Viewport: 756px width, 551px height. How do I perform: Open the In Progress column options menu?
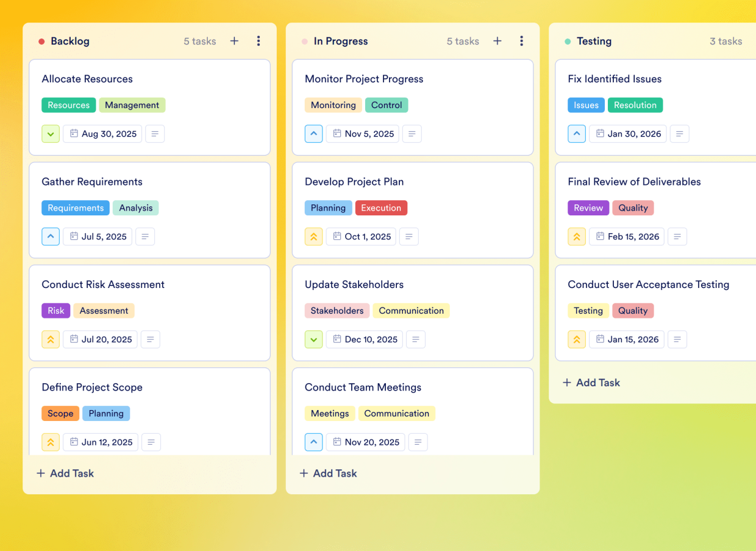click(522, 41)
